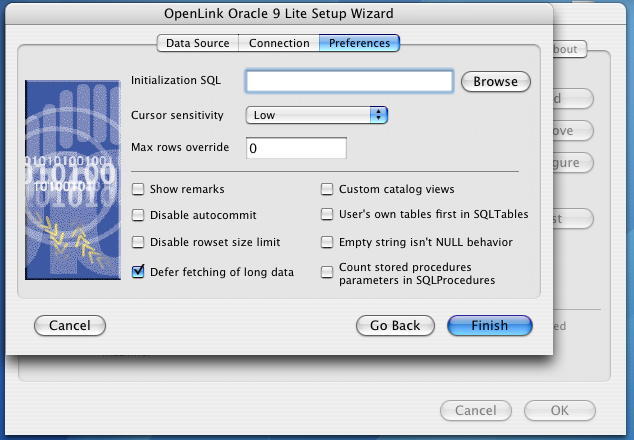Click Browse next to Initialization SQL

pyautogui.click(x=496, y=81)
